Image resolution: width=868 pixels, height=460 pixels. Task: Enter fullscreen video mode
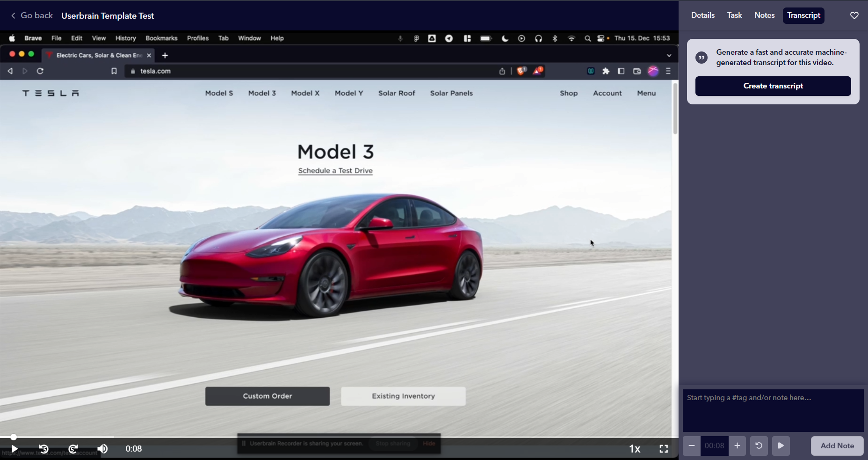pos(664,449)
